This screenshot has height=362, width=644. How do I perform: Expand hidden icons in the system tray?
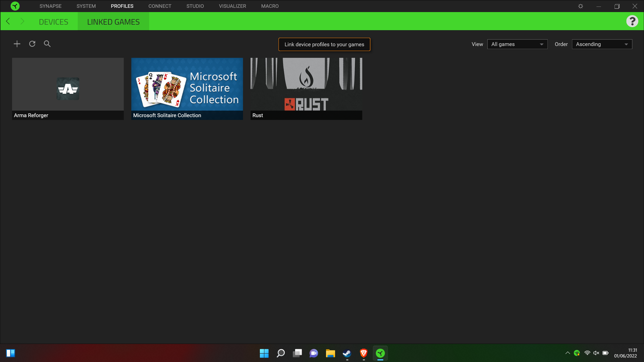coord(568,353)
